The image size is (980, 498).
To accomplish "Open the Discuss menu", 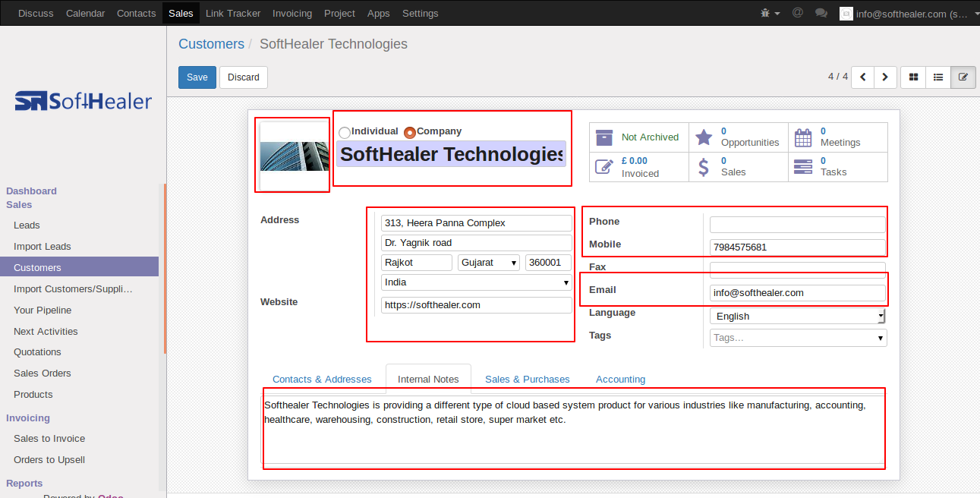I will tap(36, 13).
